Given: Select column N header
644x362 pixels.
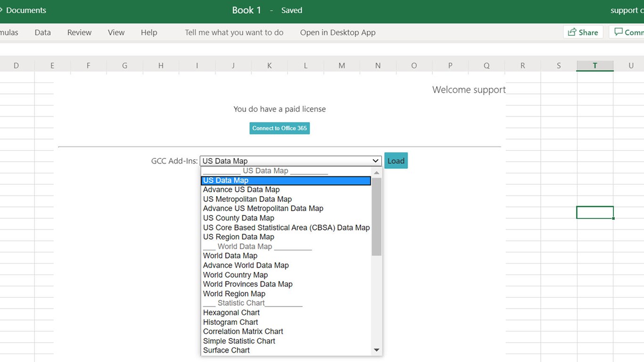Looking at the screenshot, I should [x=378, y=66].
